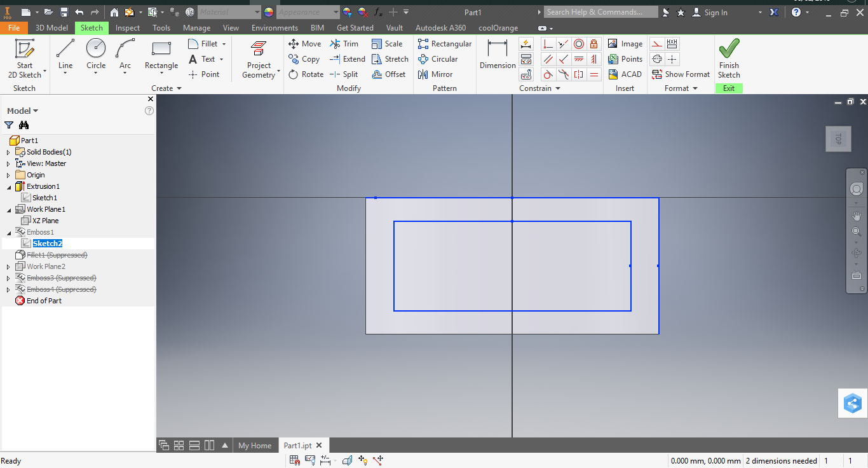Switch to the My Home document tab
Image resolution: width=868 pixels, height=468 pixels.
[255, 446]
